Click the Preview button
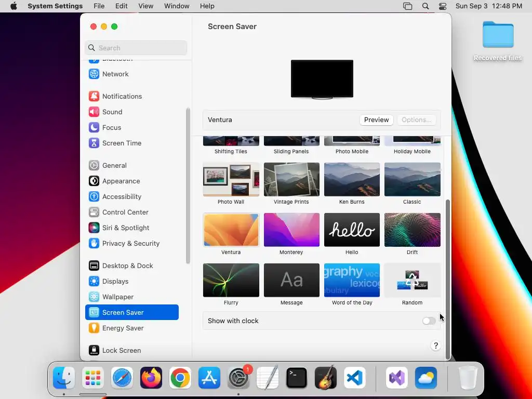The image size is (532, 399). coord(376,120)
